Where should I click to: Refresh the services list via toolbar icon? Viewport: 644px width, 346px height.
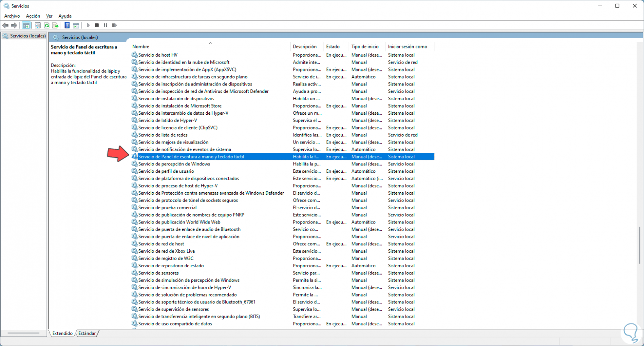[46, 25]
